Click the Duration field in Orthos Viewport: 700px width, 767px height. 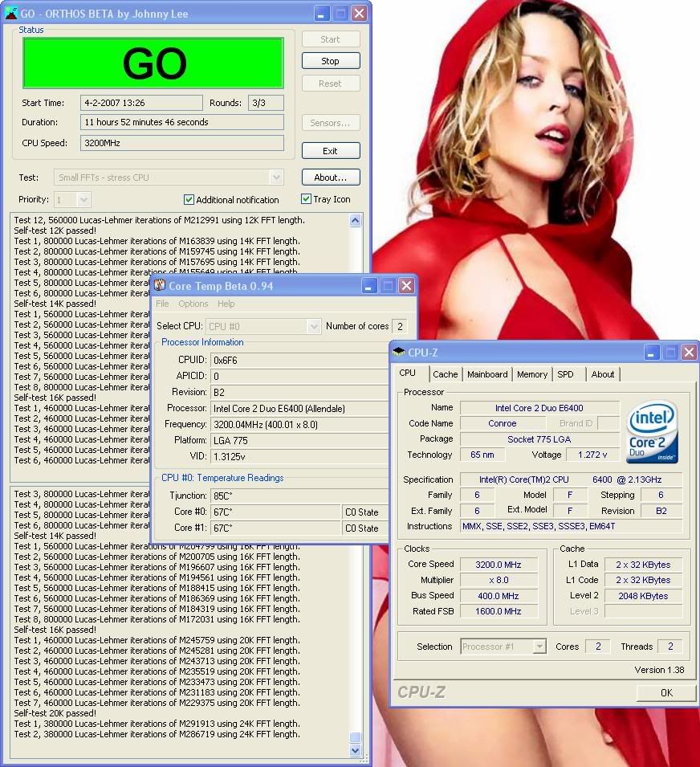pyautogui.click(x=182, y=122)
